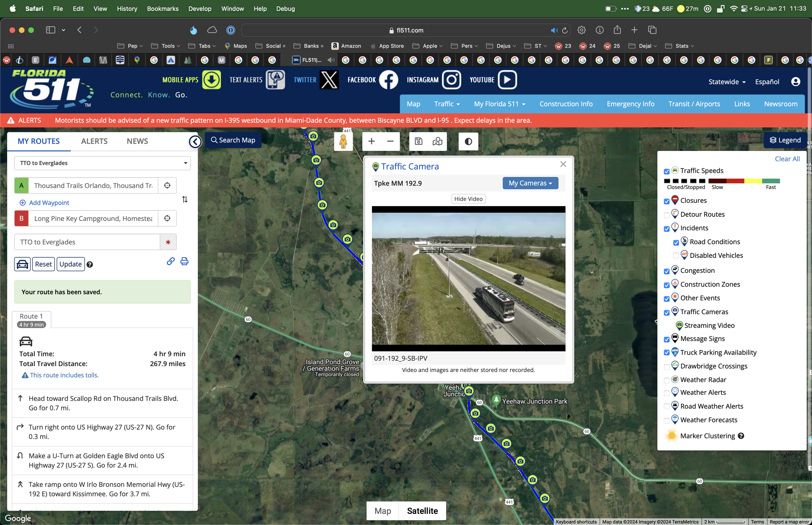
Task: Open the Construction Info nav item
Action: pyautogui.click(x=566, y=104)
